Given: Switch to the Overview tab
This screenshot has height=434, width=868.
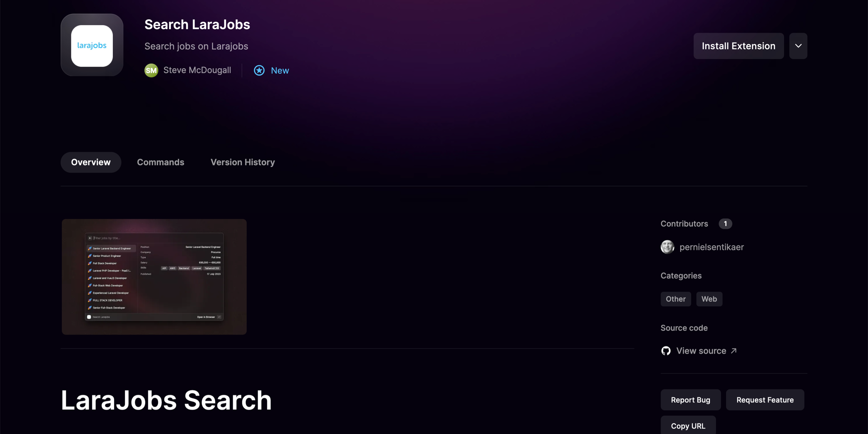Looking at the screenshot, I should click(x=91, y=162).
